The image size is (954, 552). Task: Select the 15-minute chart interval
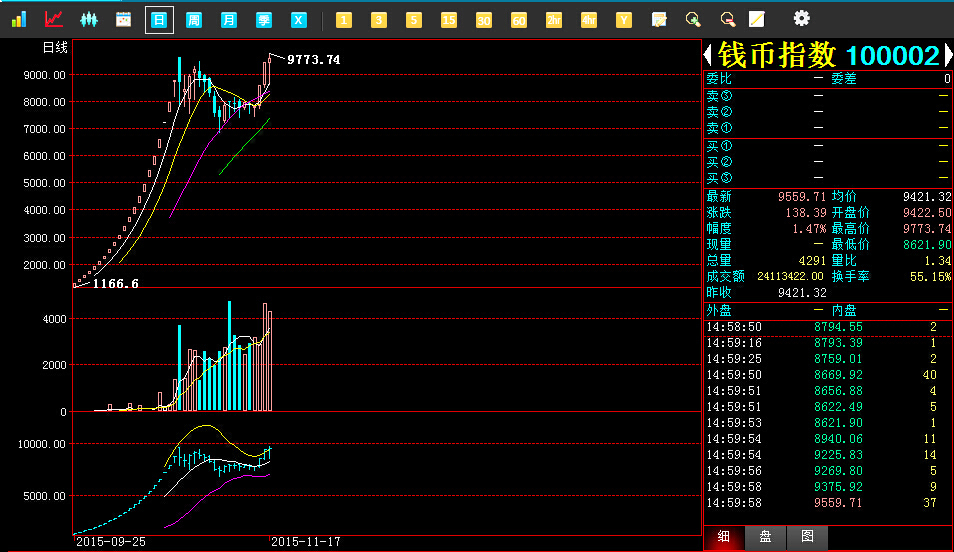(449, 20)
